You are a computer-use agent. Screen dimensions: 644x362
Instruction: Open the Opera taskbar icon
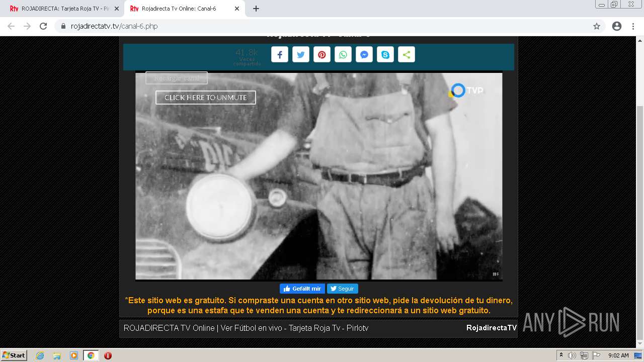tap(108, 355)
